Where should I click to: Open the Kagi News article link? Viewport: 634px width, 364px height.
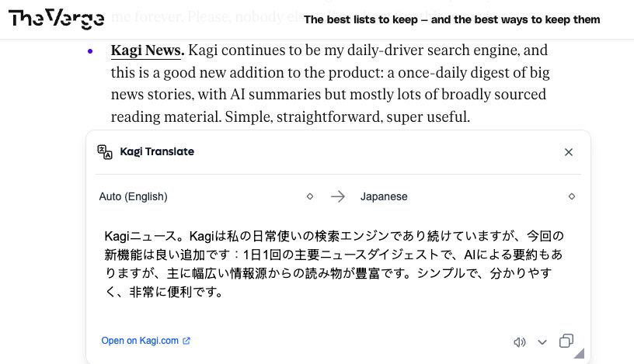(147, 51)
